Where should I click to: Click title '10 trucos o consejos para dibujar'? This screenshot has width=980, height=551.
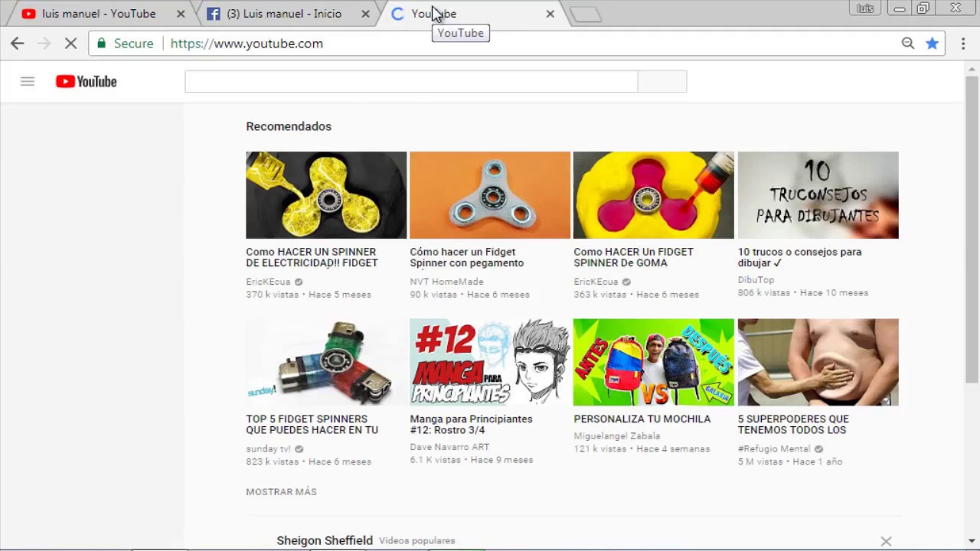799,257
